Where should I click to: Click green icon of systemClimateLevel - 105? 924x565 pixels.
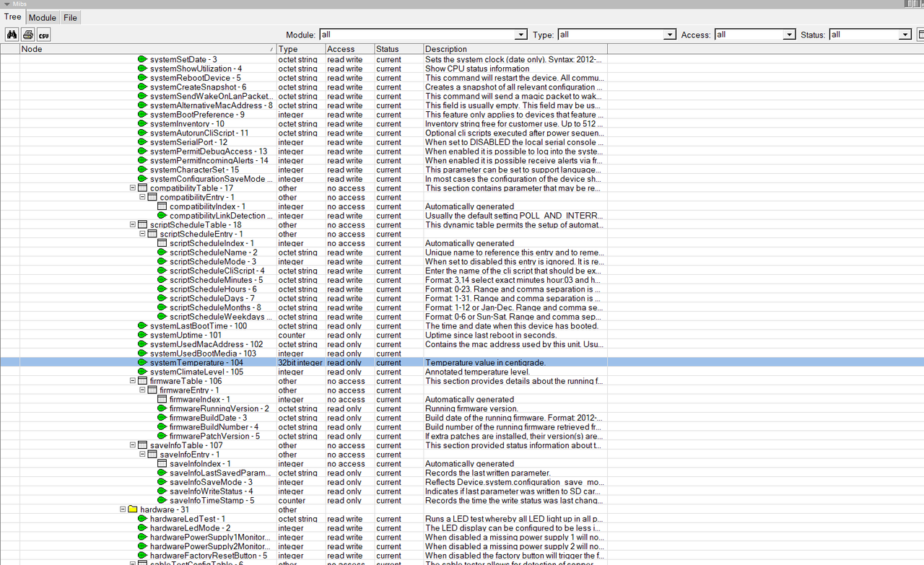pos(142,372)
